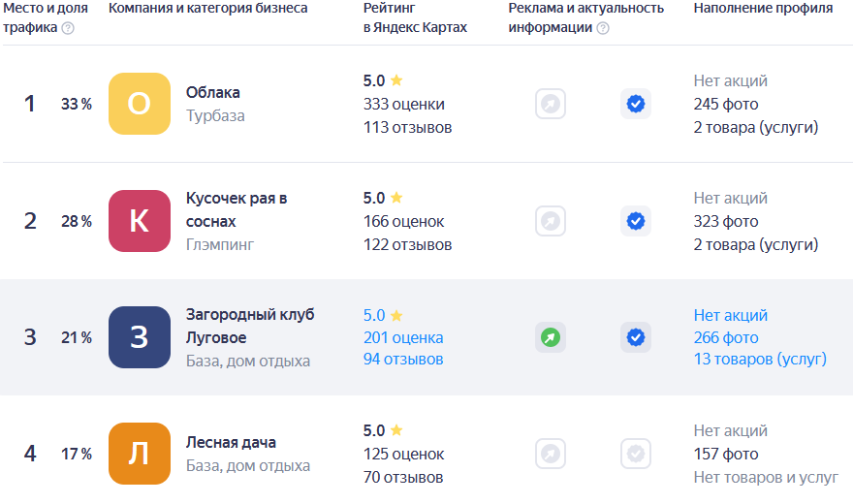
Task: Click the grey advertising icon in Лесная дача row
Action: click(551, 454)
